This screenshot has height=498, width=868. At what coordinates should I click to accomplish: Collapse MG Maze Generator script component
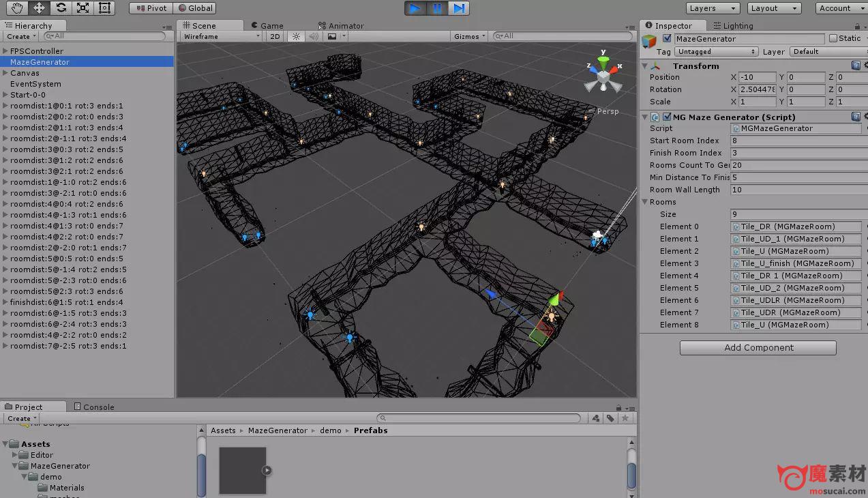[645, 117]
